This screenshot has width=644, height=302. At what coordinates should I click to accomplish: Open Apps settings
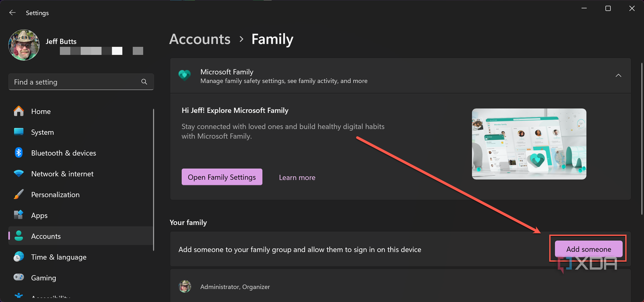81,215
